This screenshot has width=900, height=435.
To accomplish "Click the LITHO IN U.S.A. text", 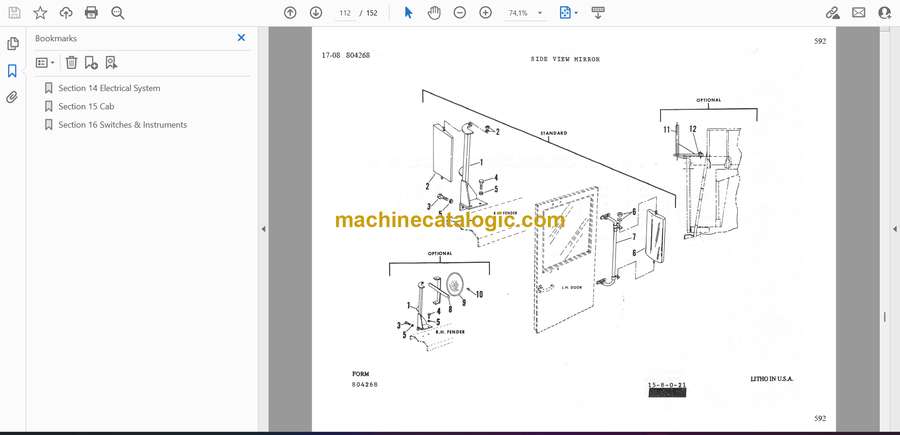I will coord(772,379).
